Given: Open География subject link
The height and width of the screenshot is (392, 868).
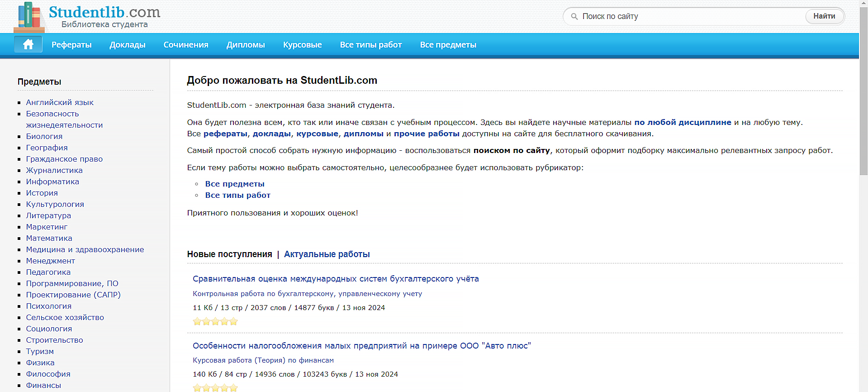Looking at the screenshot, I should coord(47,148).
